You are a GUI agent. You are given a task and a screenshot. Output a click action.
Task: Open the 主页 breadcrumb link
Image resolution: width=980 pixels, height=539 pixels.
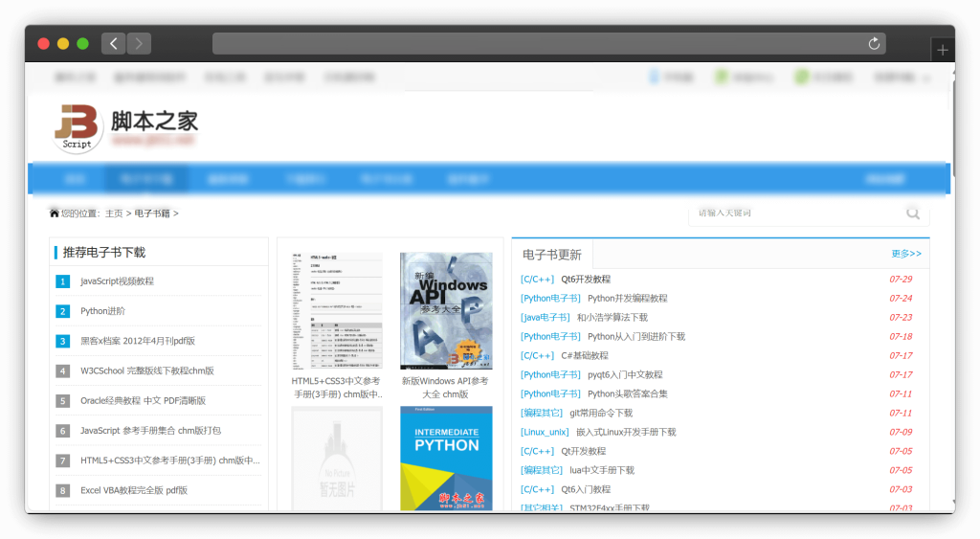(115, 213)
